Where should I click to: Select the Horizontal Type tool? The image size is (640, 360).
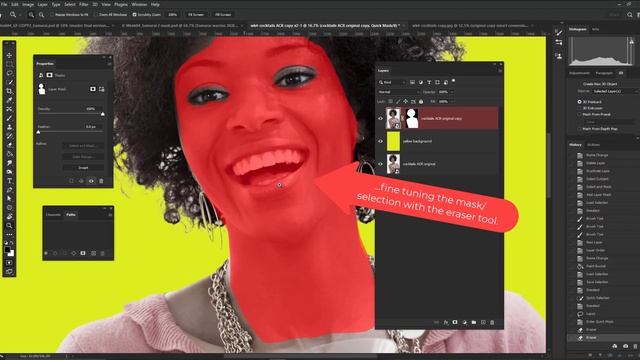click(9, 181)
